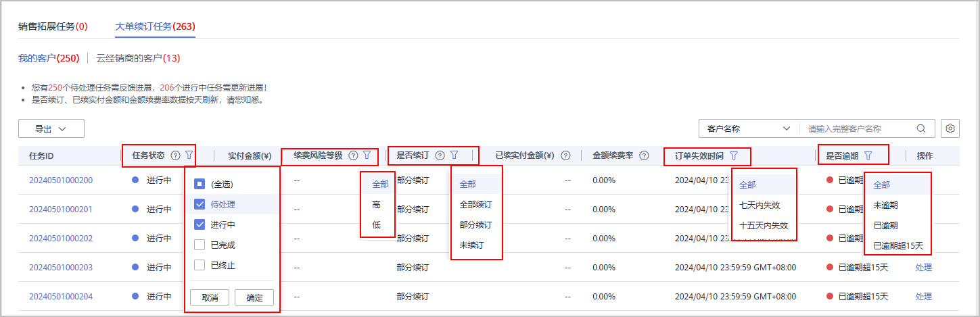This screenshot has height=317, width=980.
Task: Check the 已终止 checkbox
Action: click(200, 265)
